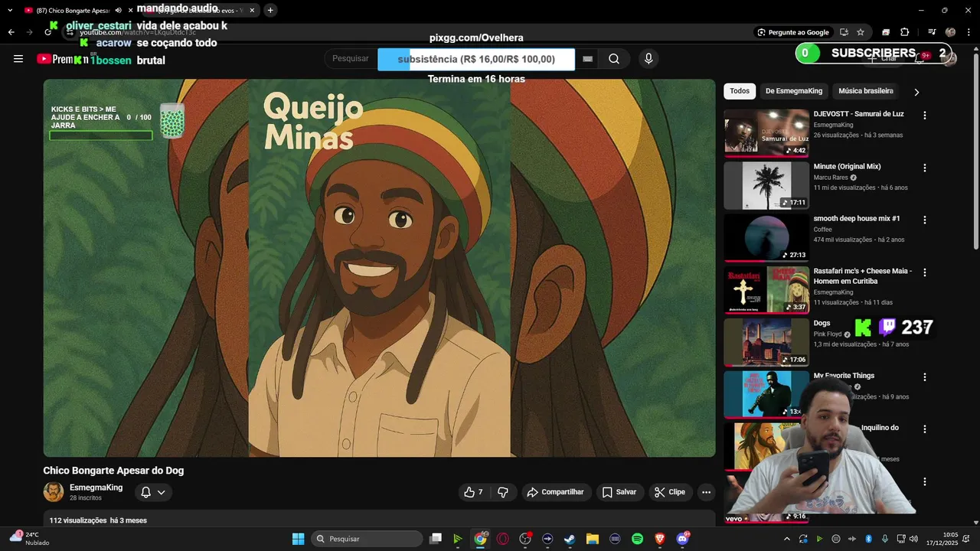
Task: Open the tab search dropdown arrow
Action: pyautogui.click(x=10, y=10)
